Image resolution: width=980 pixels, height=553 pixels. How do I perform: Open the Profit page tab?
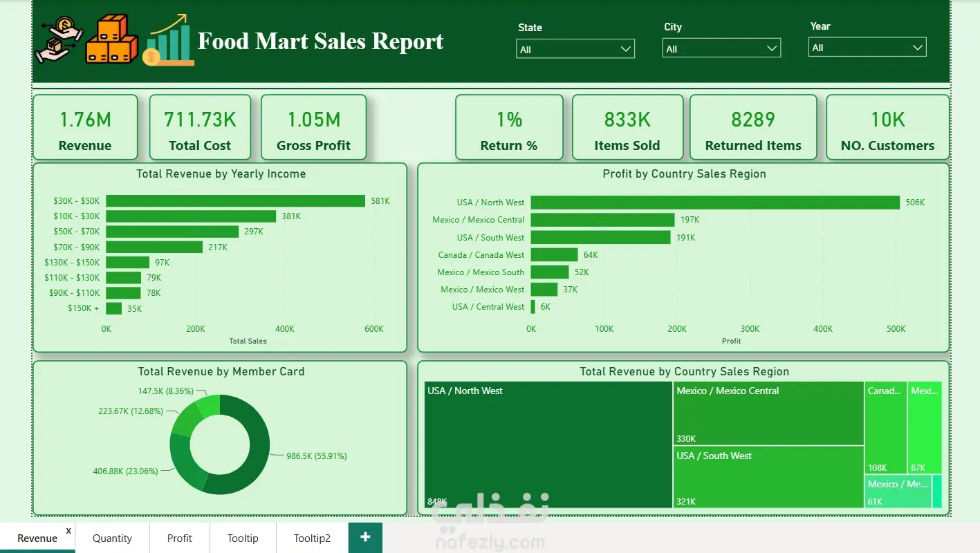coord(180,538)
